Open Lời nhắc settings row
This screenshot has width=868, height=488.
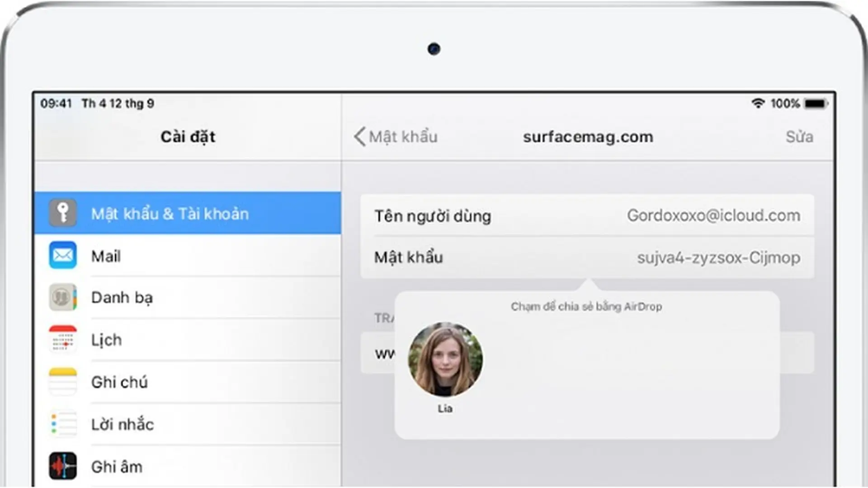[x=188, y=424]
